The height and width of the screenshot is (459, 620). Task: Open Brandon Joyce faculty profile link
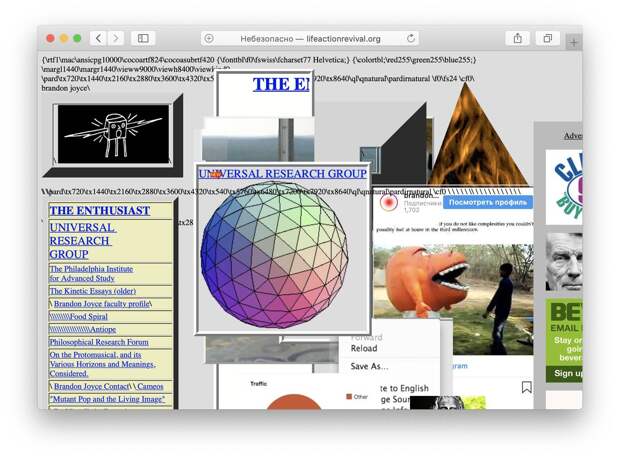[x=102, y=304]
